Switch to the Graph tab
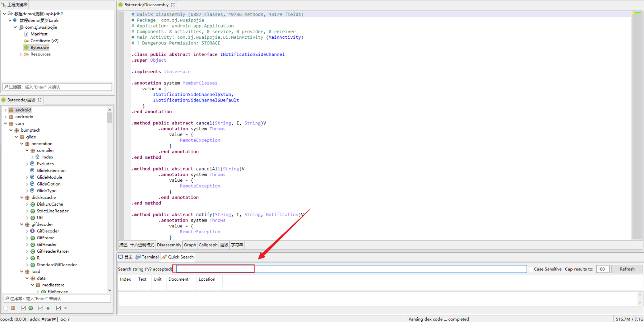The image size is (644, 322). [x=190, y=245]
